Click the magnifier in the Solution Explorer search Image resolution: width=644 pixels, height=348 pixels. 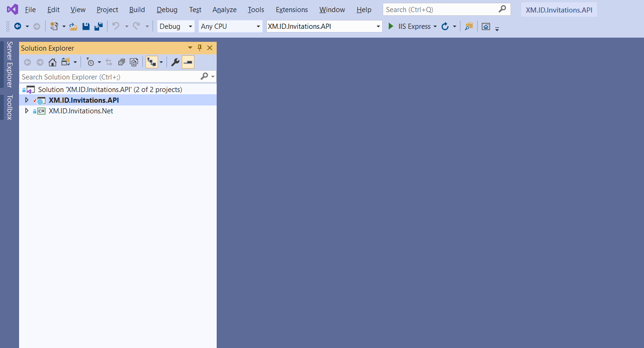click(204, 76)
